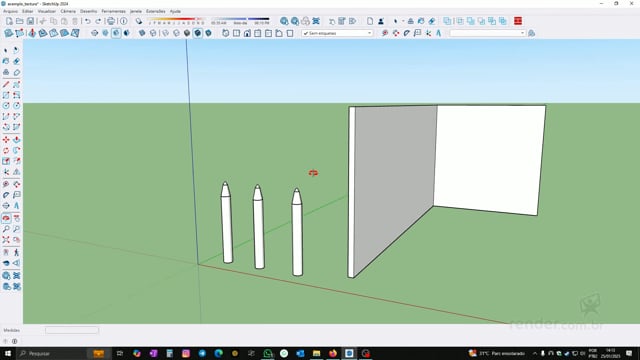Select the 3D Text tool in top toolbar

click(438, 33)
